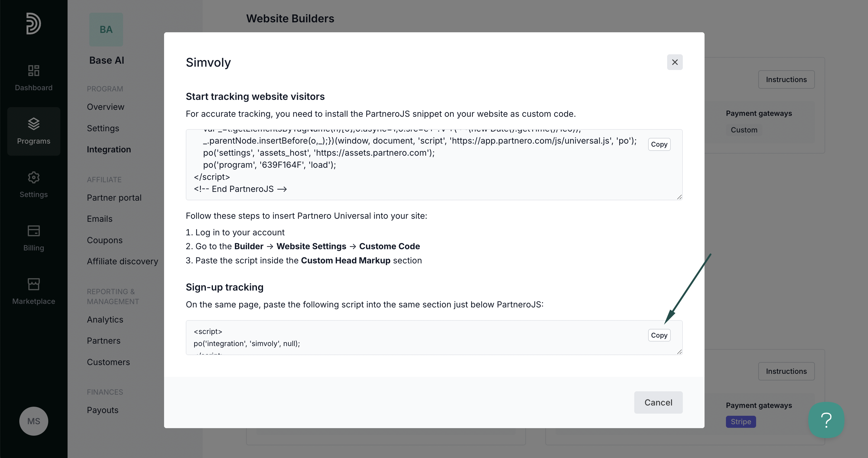Open the Billing card icon

[34, 231]
